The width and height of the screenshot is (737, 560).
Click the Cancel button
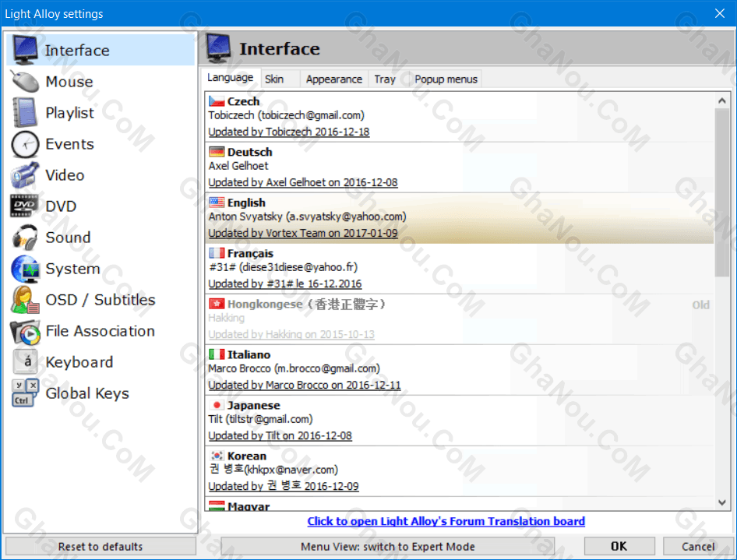click(698, 547)
